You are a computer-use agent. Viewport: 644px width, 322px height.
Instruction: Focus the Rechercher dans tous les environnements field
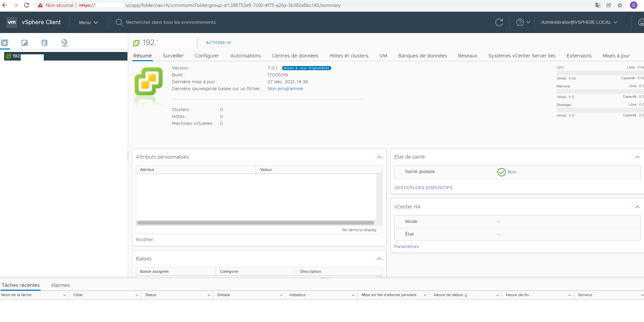(171, 22)
